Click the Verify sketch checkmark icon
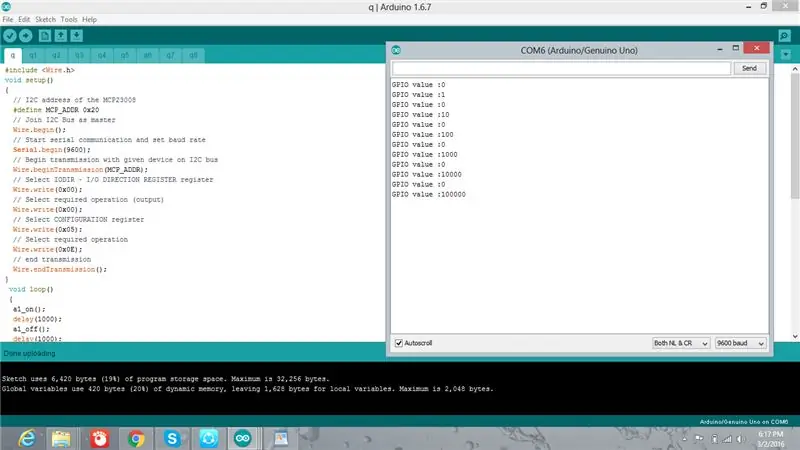Viewport: 800px width, 450px height. click(10, 36)
